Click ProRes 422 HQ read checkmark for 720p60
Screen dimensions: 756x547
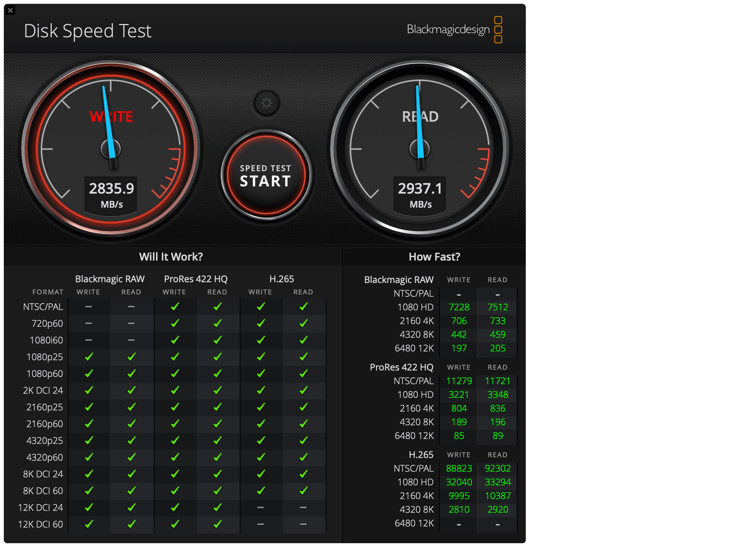tap(217, 323)
